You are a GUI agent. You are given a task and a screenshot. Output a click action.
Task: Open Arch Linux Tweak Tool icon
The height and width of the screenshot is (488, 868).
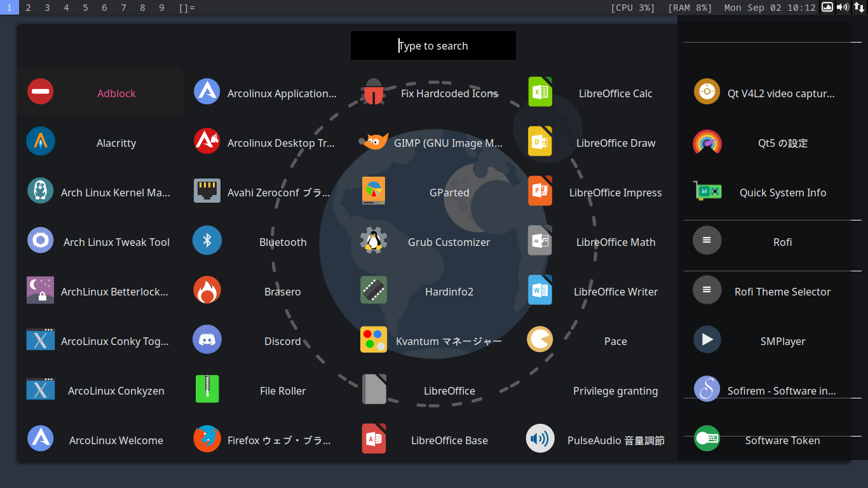[x=41, y=241]
